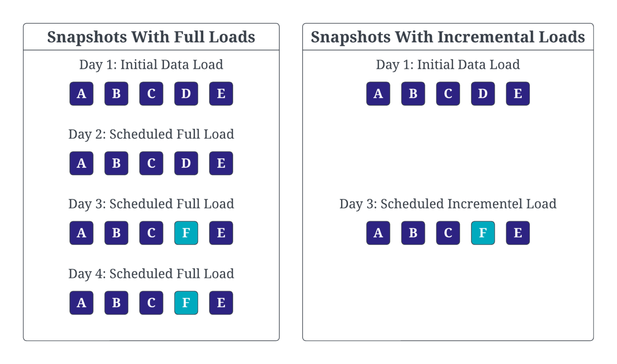This screenshot has height=364, width=617.
Task: Click block E in incremental Day 1 row
Action: [x=518, y=94]
